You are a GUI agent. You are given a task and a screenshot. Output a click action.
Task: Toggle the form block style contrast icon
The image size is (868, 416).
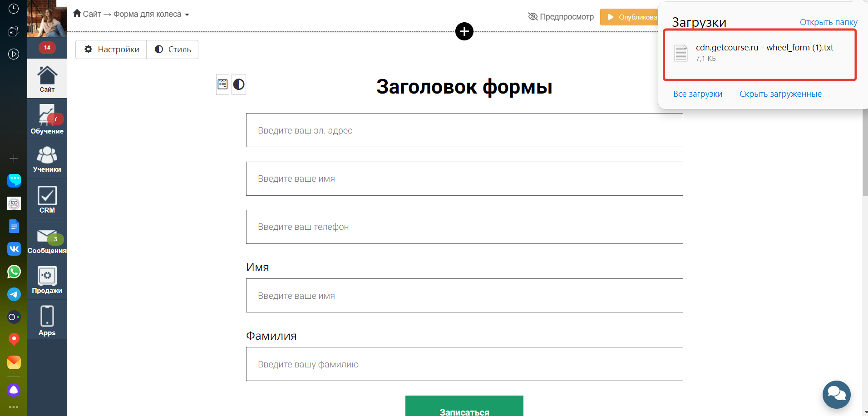pos(239,84)
